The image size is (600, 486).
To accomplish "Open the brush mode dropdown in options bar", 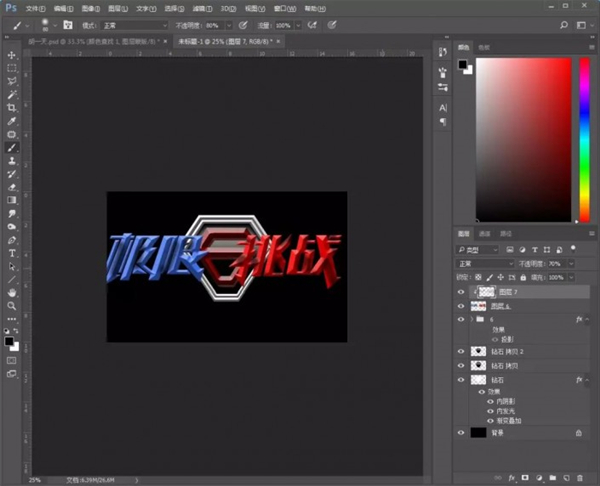I will 135,24.
